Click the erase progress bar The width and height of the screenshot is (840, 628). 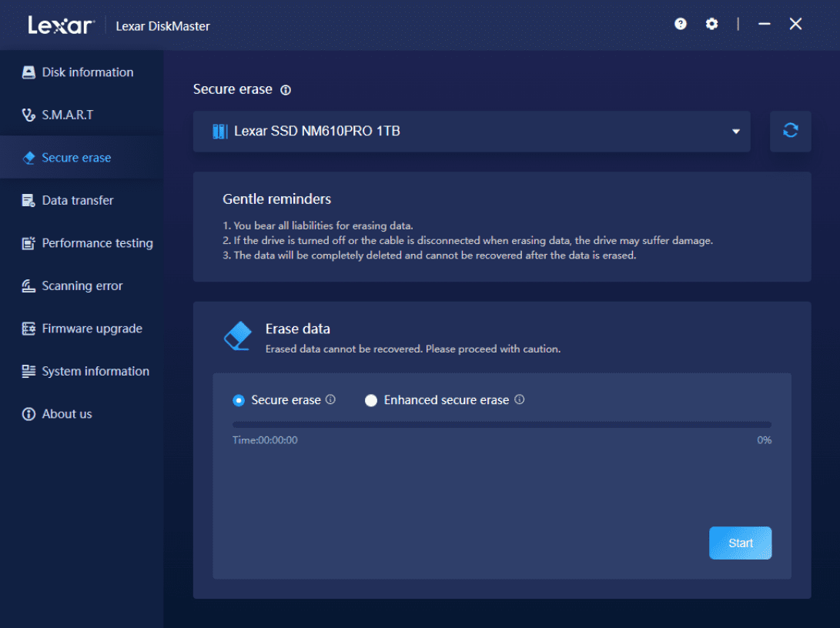(x=502, y=425)
